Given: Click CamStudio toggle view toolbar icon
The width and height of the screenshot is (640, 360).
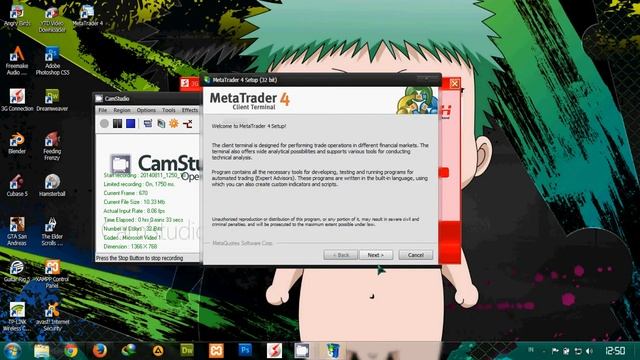Looking at the screenshot, I should pos(148,123).
